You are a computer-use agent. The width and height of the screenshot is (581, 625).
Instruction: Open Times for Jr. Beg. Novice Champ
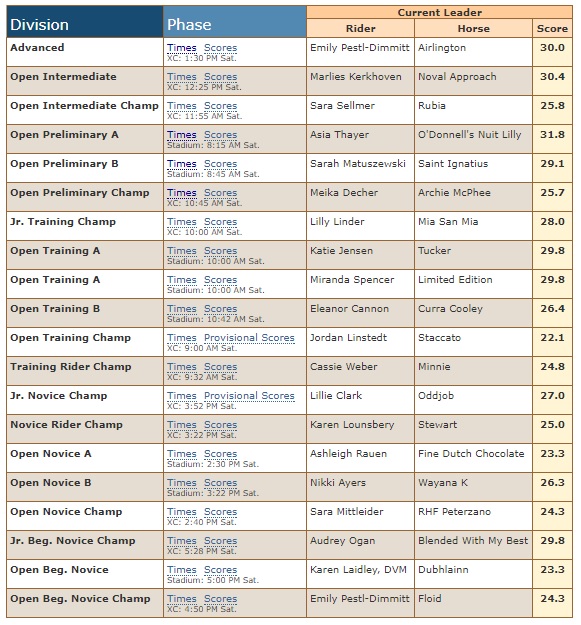(x=182, y=541)
